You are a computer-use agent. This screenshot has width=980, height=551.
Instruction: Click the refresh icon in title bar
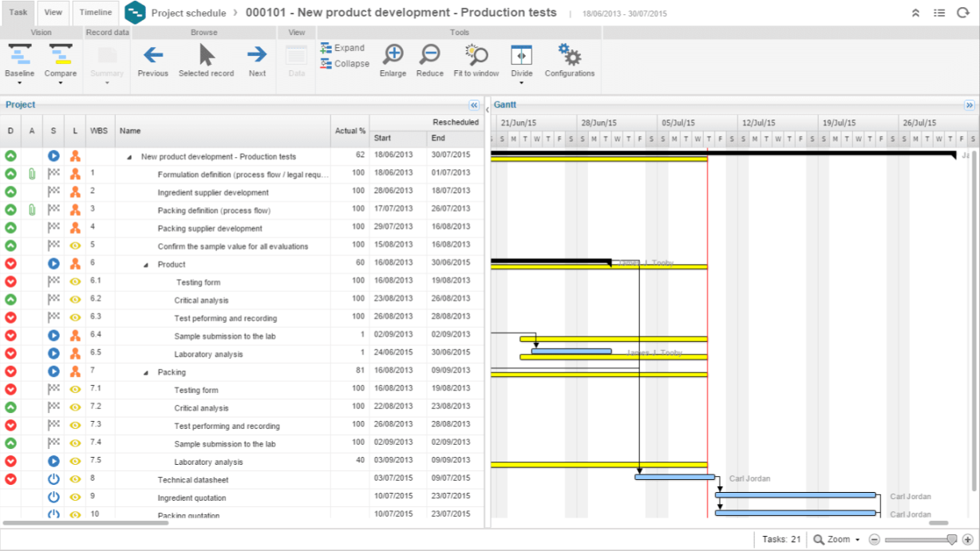pos(962,13)
